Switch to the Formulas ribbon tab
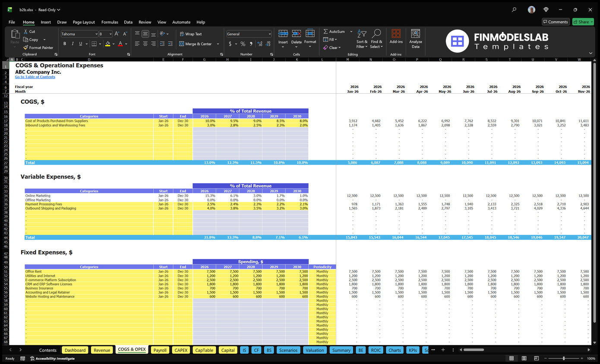This screenshot has height=364, width=600. point(110,22)
